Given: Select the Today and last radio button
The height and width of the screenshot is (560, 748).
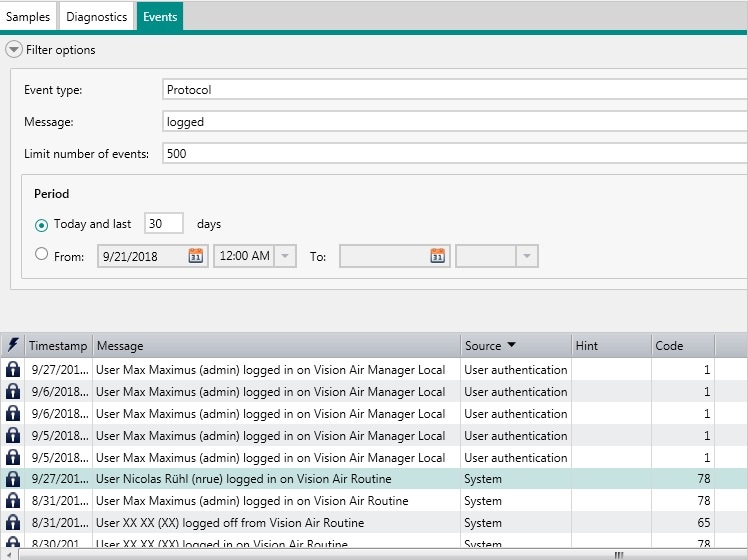Looking at the screenshot, I should (42, 225).
